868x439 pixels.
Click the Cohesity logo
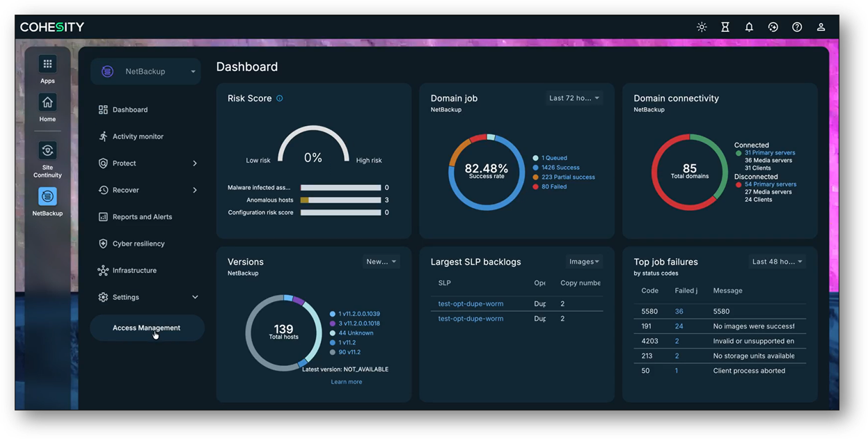tap(52, 27)
